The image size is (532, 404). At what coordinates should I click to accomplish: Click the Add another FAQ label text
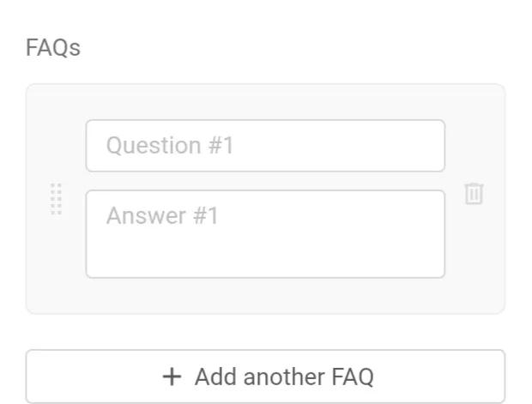(x=284, y=377)
